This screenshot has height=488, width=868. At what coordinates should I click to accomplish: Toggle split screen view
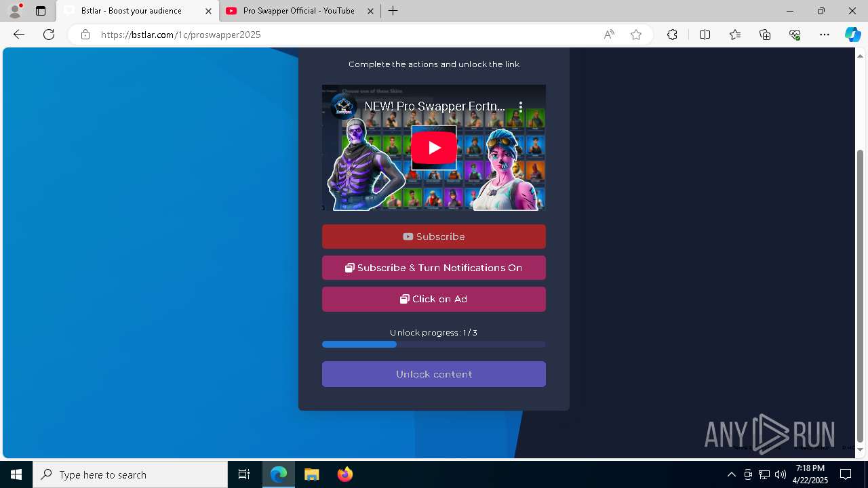tap(705, 35)
